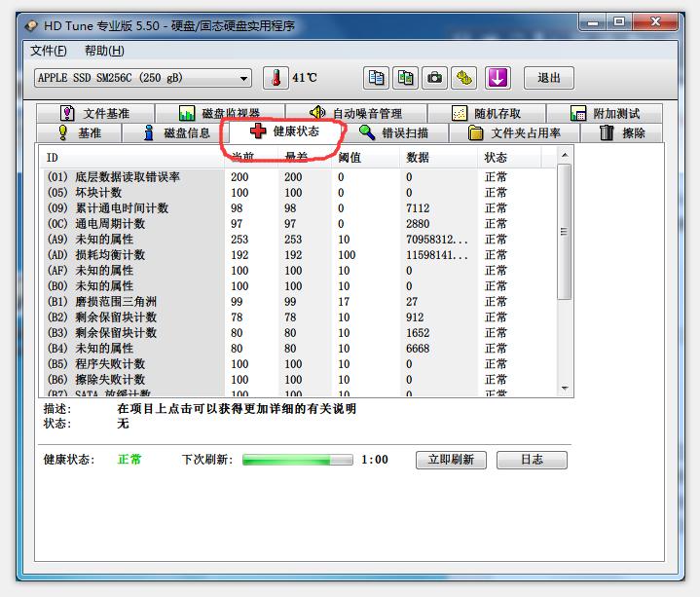Click the 41℃ temperature reading
The height and width of the screenshot is (597, 700).
[305, 78]
